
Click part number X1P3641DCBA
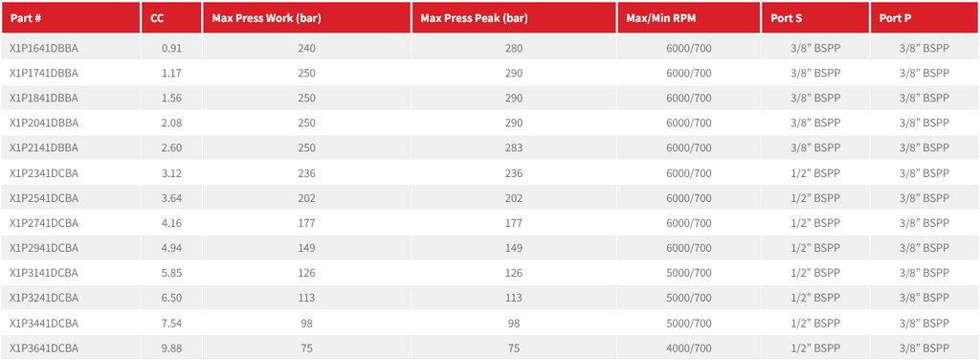44,349
